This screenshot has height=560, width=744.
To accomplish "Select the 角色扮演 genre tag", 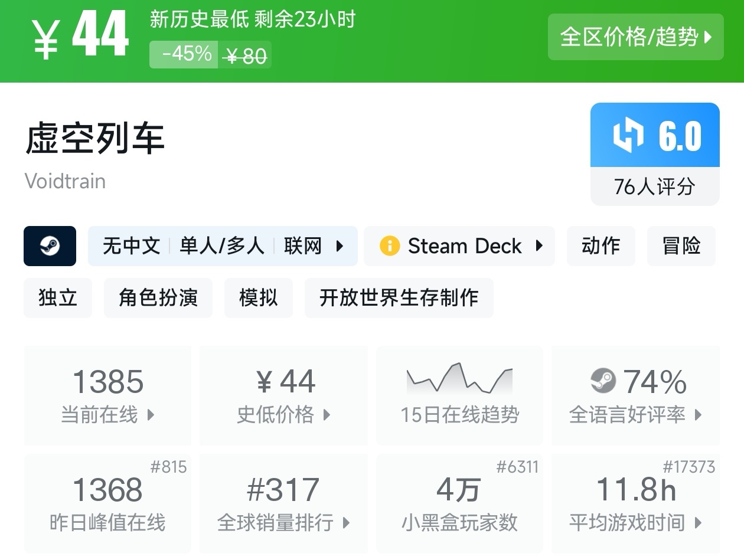I will pyautogui.click(x=158, y=298).
